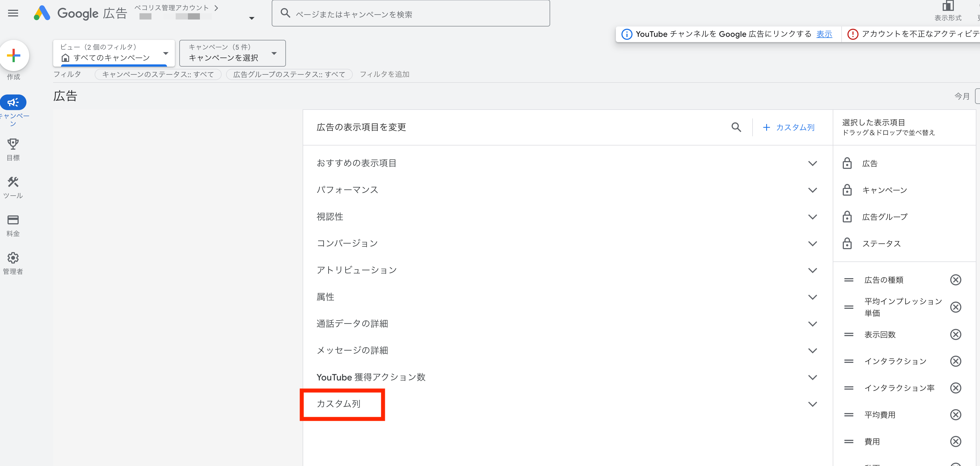
Task: Expand the おすすめの表示項目 section
Action: (x=812, y=163)
